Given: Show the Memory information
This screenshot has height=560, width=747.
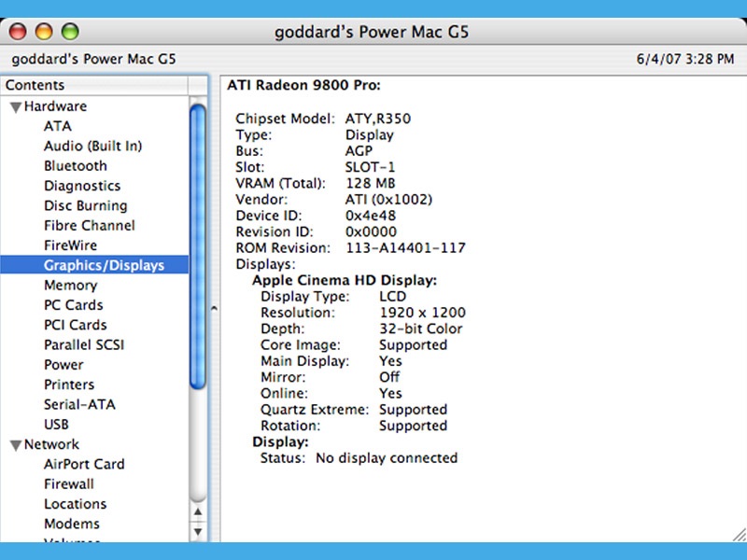Looking at the screenshot, I should [x=70, y=286].
